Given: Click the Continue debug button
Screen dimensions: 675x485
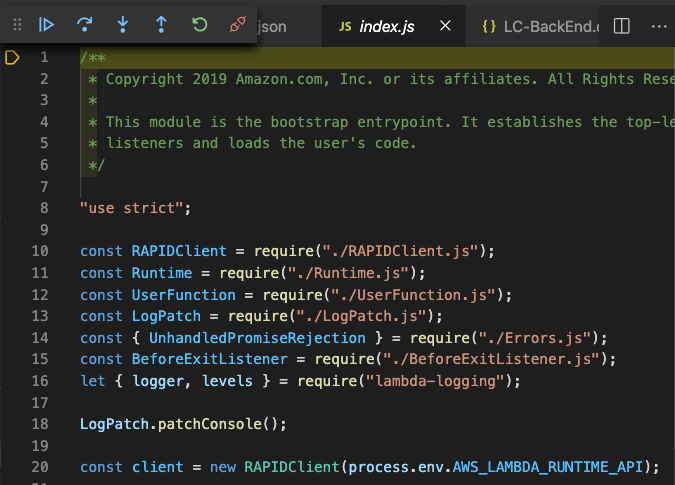Looking at the screenshot, I should click(46, 25).
